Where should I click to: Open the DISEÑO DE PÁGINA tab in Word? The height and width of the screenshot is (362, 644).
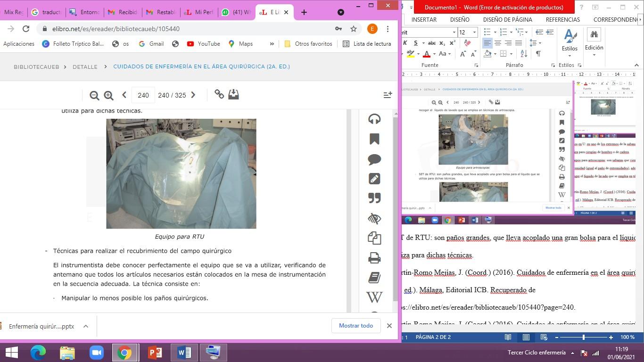(508, 20)
